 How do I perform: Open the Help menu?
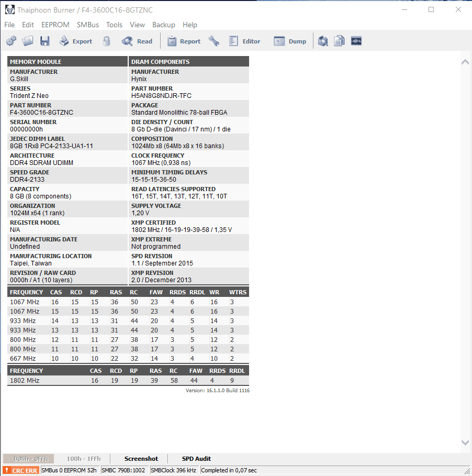(x=190, y=25)
